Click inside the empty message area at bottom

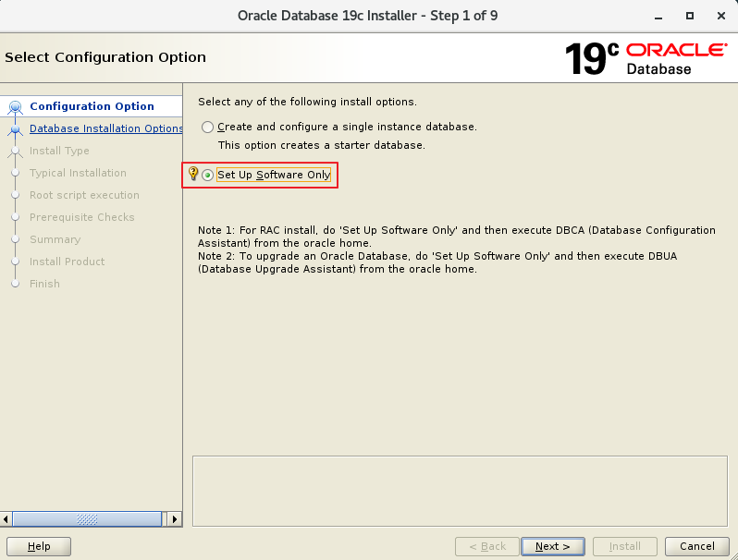tap(460, 491)
